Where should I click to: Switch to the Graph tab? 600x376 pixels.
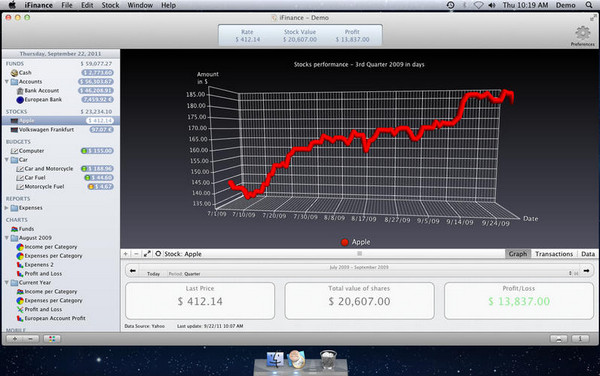point(518,254)
